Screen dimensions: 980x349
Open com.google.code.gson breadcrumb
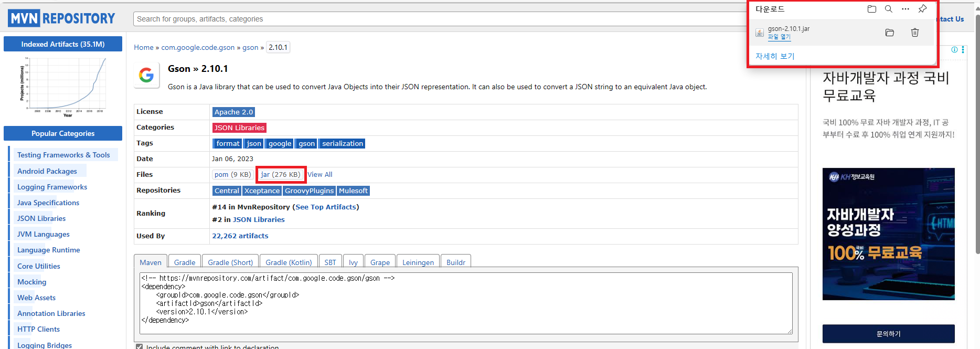pyautogui.click(x=198, y=47)
